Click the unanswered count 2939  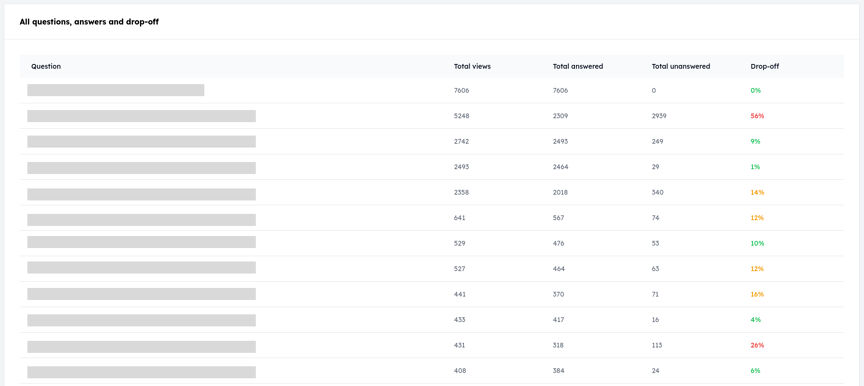660,116
